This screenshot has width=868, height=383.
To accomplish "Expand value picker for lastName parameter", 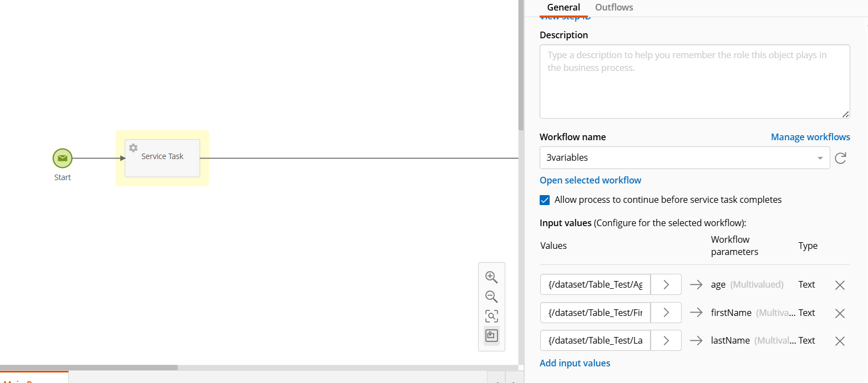I will 666,341.
